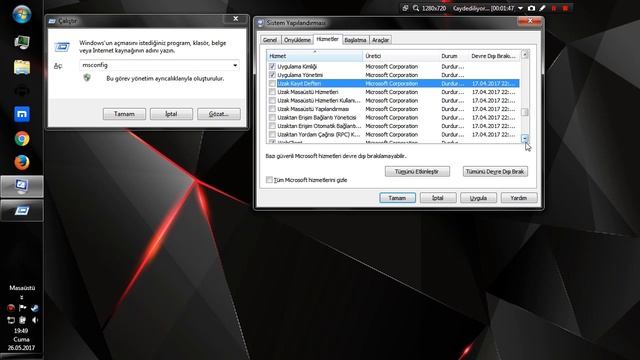Click Tamam in Sistem Yapılandırması
640x360 pixels.
point(397,198)
